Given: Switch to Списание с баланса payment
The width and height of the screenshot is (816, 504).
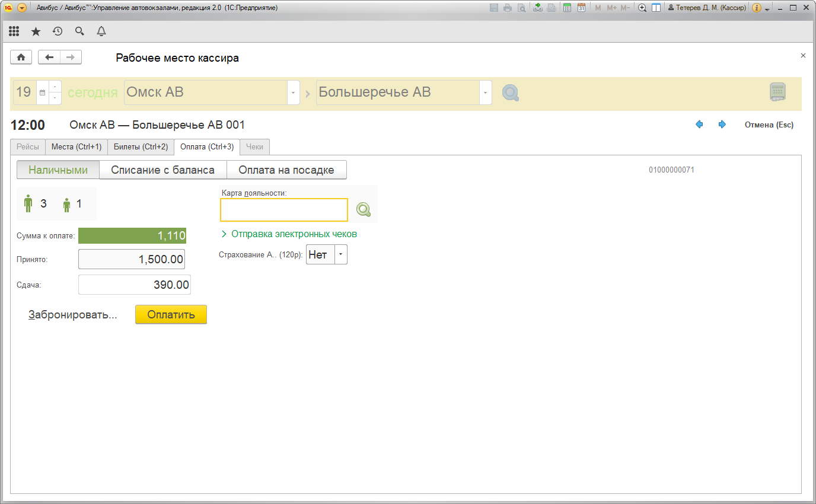Looking at the screenshot, I should click(163, 170).
